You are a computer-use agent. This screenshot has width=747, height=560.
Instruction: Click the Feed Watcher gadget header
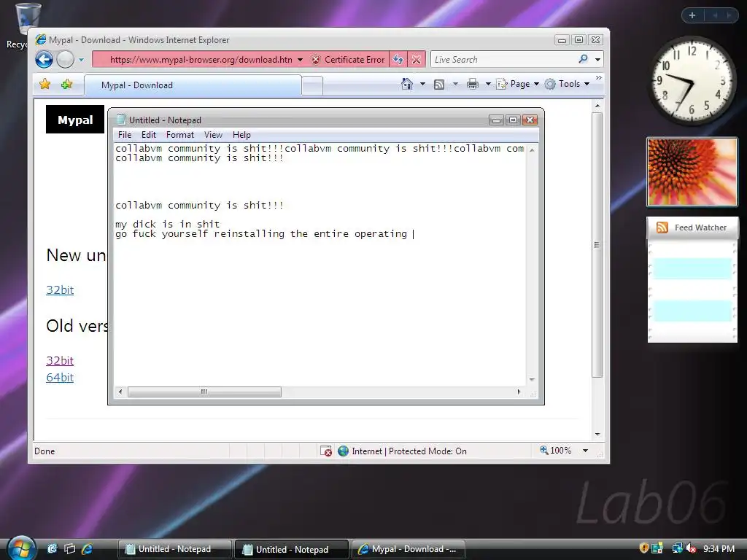pyautogui.click(x=692, y=227)
